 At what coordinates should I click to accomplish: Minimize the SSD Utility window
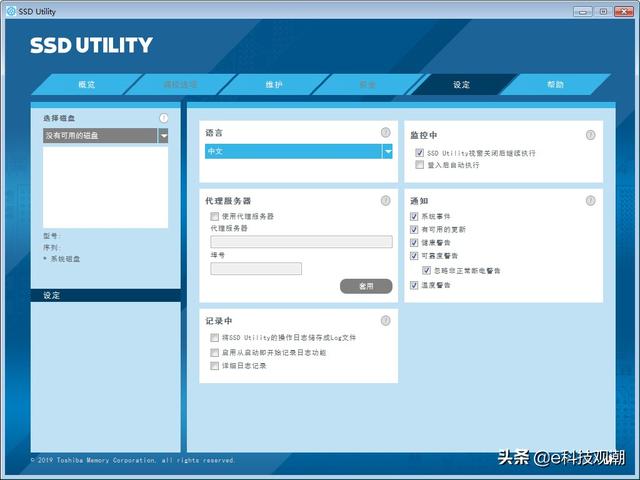pos(583,11)
